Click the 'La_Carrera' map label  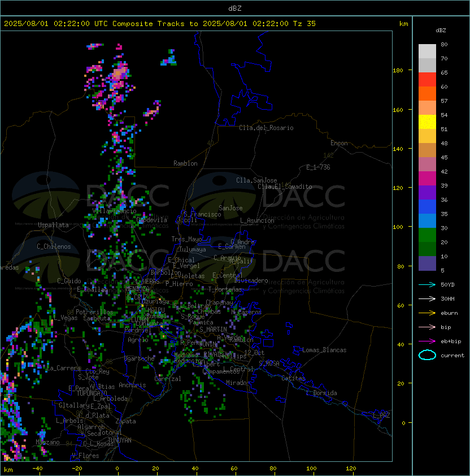coord(63,368)
